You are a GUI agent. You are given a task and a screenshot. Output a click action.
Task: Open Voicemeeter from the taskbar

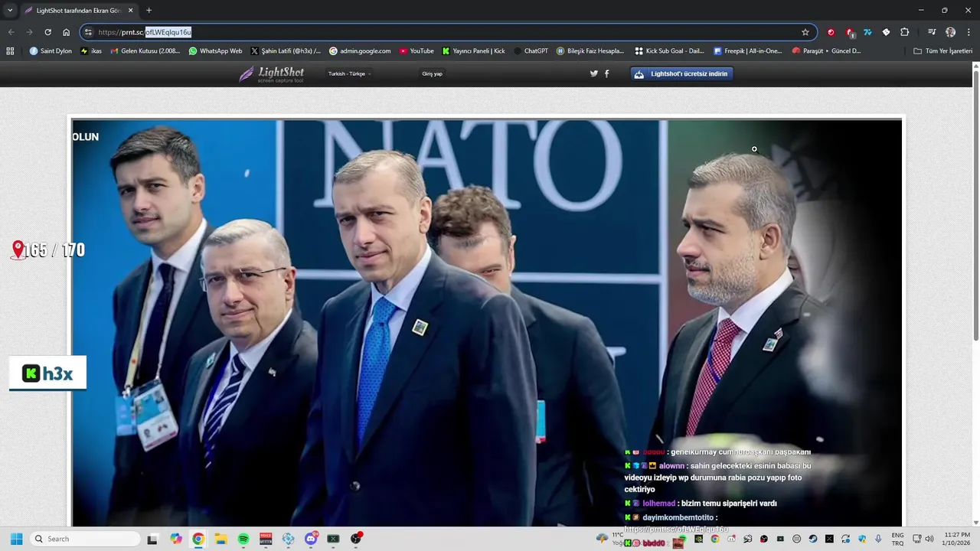pyautogui.click(x=266, y=539)
